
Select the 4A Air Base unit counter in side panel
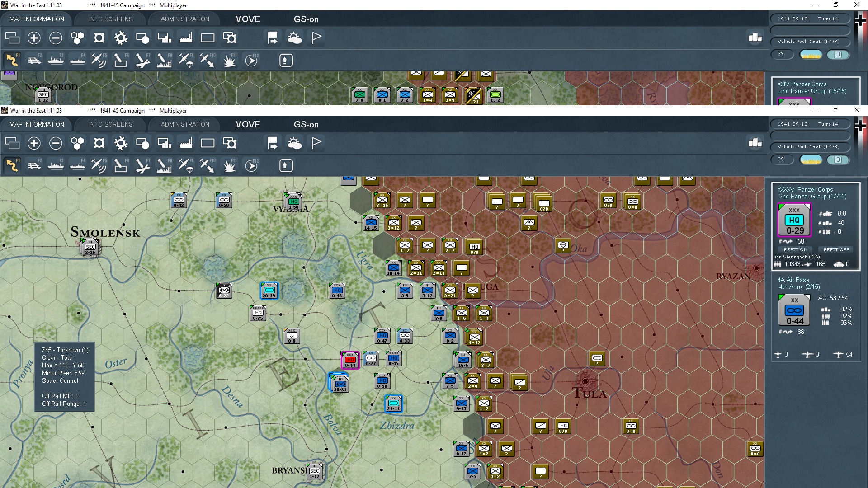point(794,310)
